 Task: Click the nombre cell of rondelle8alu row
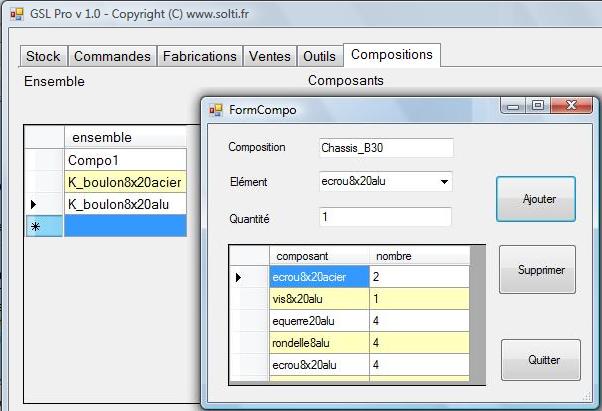419,343
